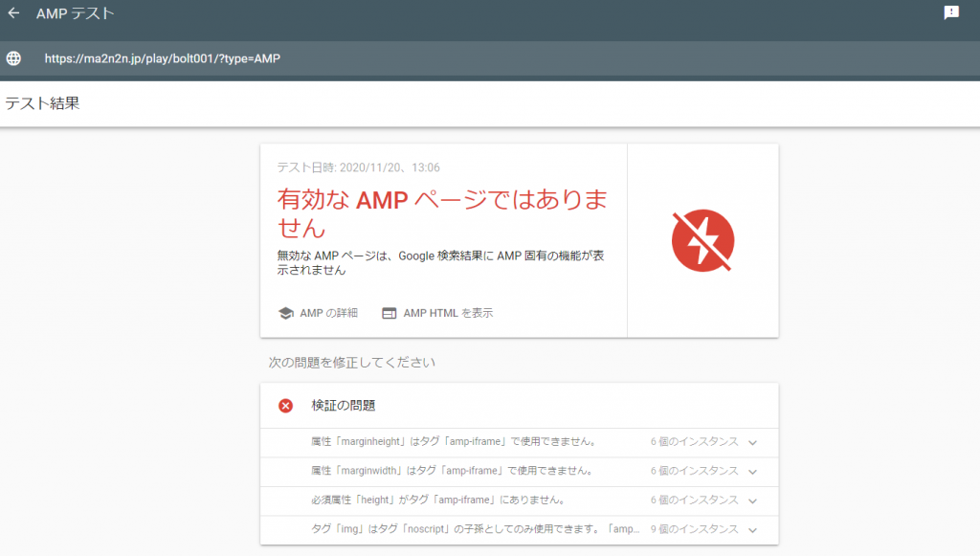Click the graduation cap icon for AMP details
The width and height of the screenshot is (980, 556).
coord(286,313)
